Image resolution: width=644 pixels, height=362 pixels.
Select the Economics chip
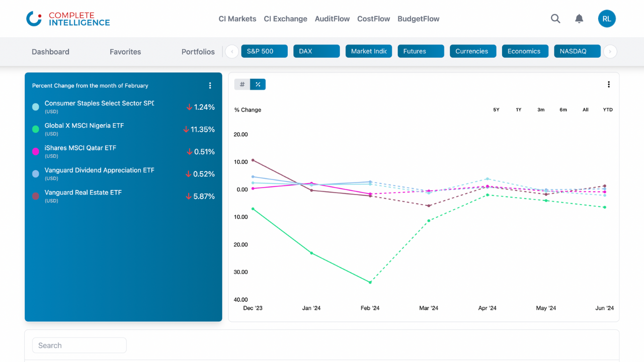pos(525,51)
